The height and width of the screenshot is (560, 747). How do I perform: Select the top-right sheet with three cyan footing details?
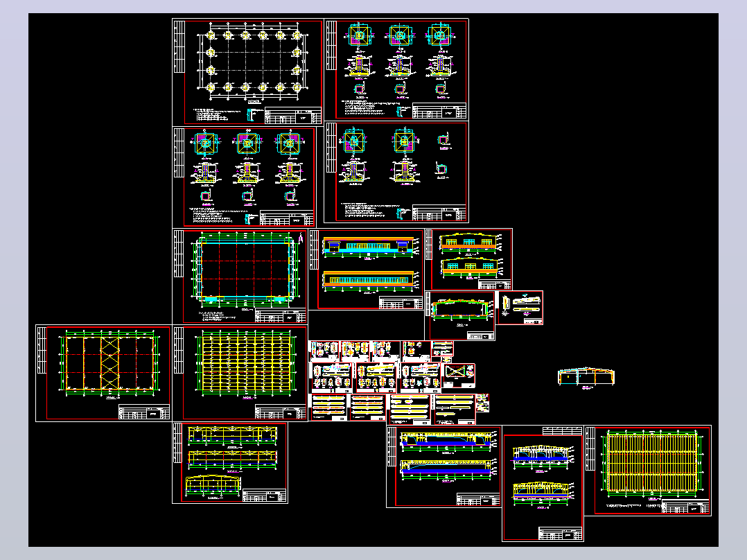397,69
